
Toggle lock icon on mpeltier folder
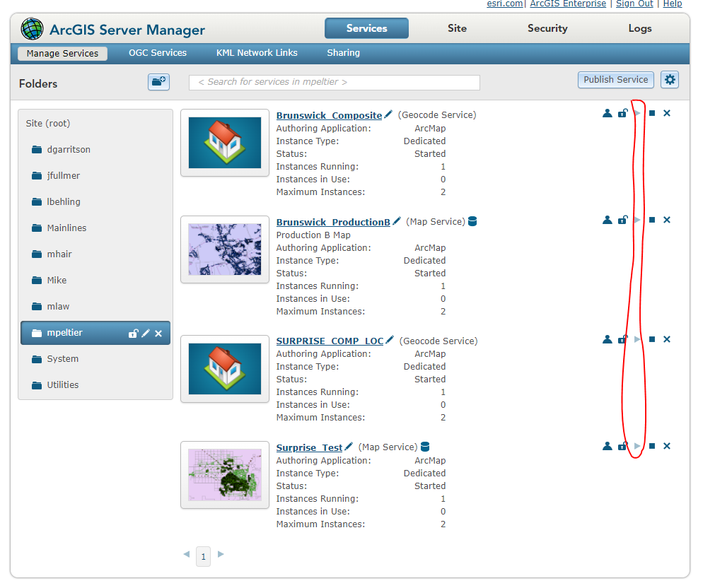[133, 333]
